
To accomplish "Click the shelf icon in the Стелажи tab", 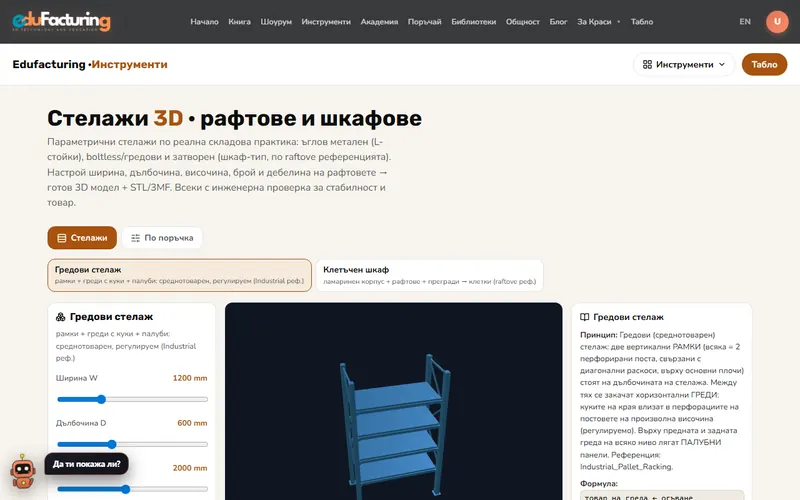I will point(62,238).
